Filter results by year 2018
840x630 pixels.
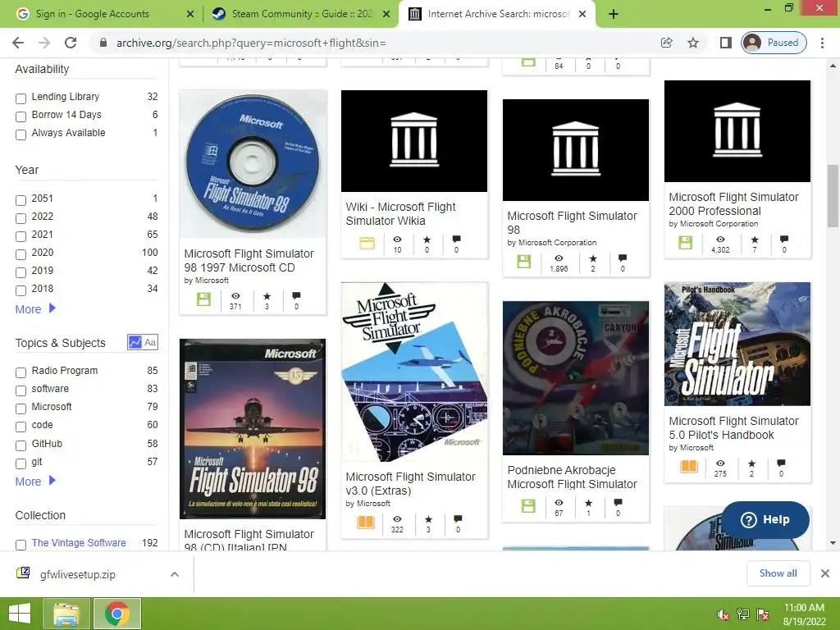pos(21,290)
